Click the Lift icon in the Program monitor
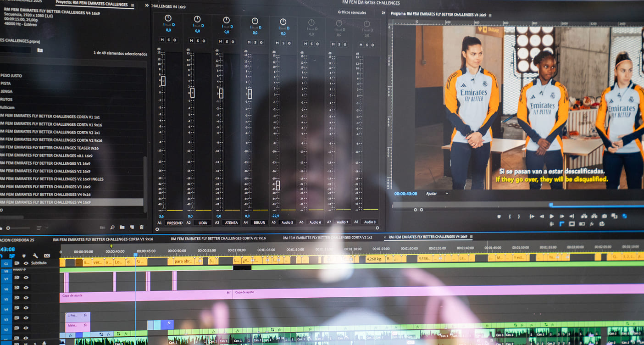The image size is (644, 345). (x=584, y=216)
